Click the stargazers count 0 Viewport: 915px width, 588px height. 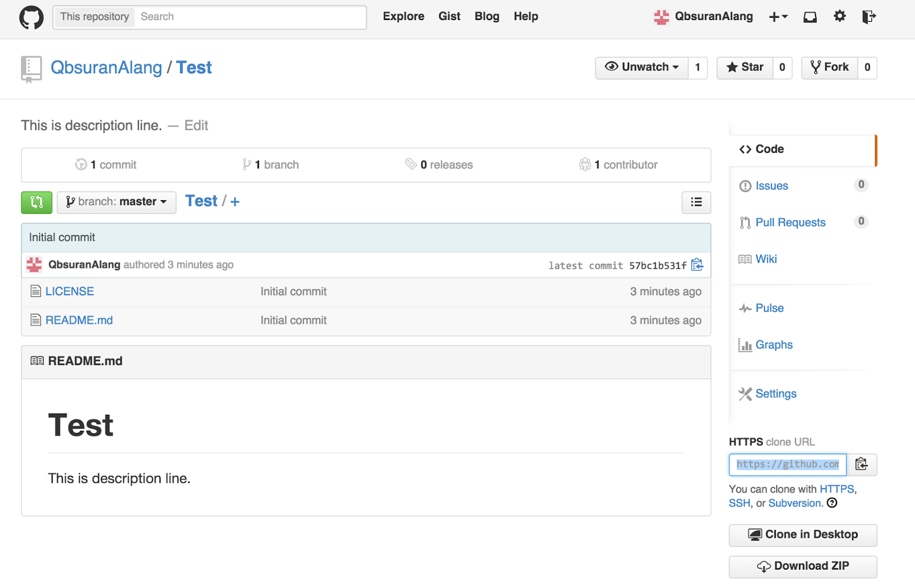tap(782, 67)
